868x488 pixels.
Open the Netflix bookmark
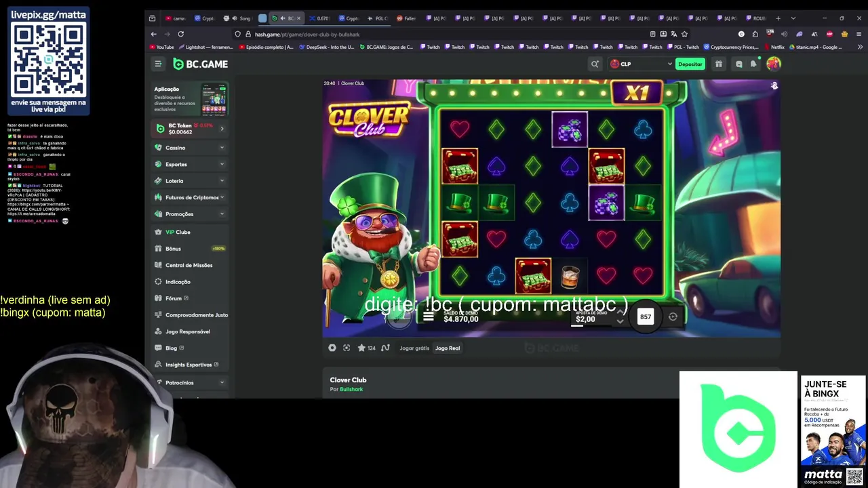click(x=774, y=47)
